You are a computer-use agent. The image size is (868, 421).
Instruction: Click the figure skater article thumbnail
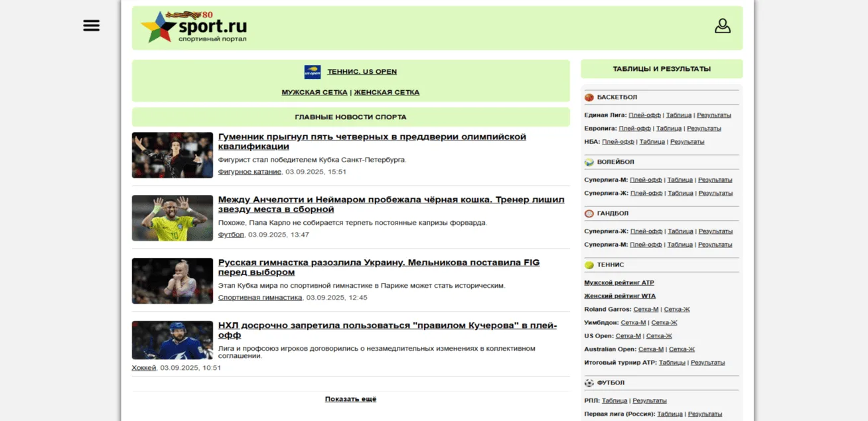[x=173, y=155]
